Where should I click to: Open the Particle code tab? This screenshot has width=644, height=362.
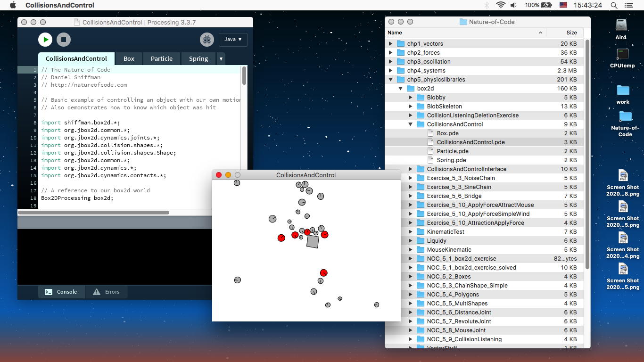click(x=161, y=58)
